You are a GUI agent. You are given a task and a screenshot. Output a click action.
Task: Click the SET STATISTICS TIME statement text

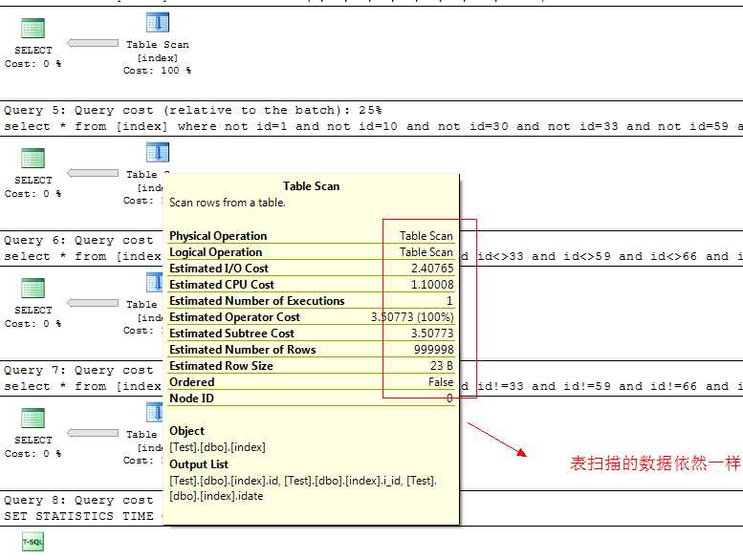83,516
